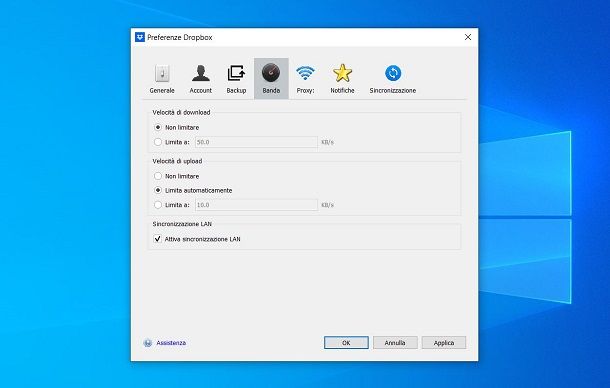Open the Notifiche star tab
Viewport: 610px width, 388px height.
342,79
